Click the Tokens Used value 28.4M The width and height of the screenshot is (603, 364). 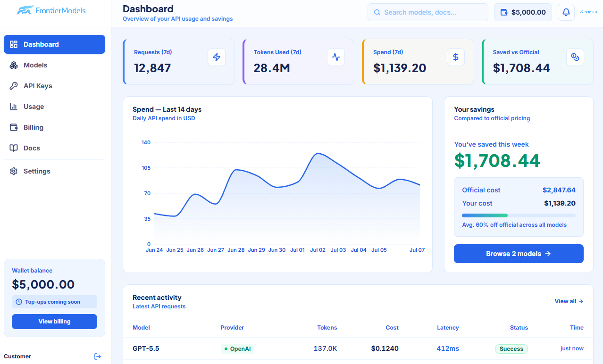coord(272,68)
